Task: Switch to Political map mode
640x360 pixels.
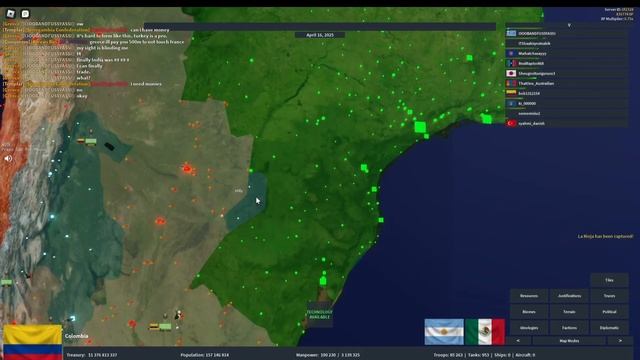Action: tap(609, 312)
